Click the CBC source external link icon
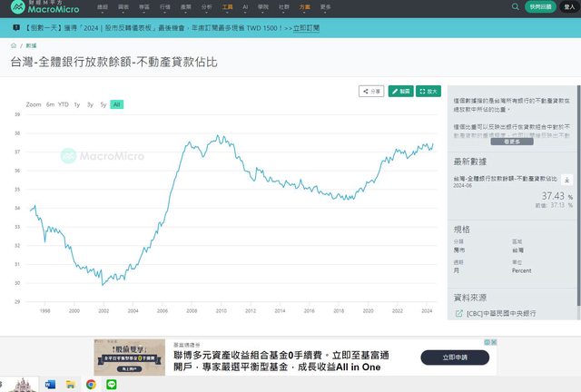 click(x=458, y=313)
